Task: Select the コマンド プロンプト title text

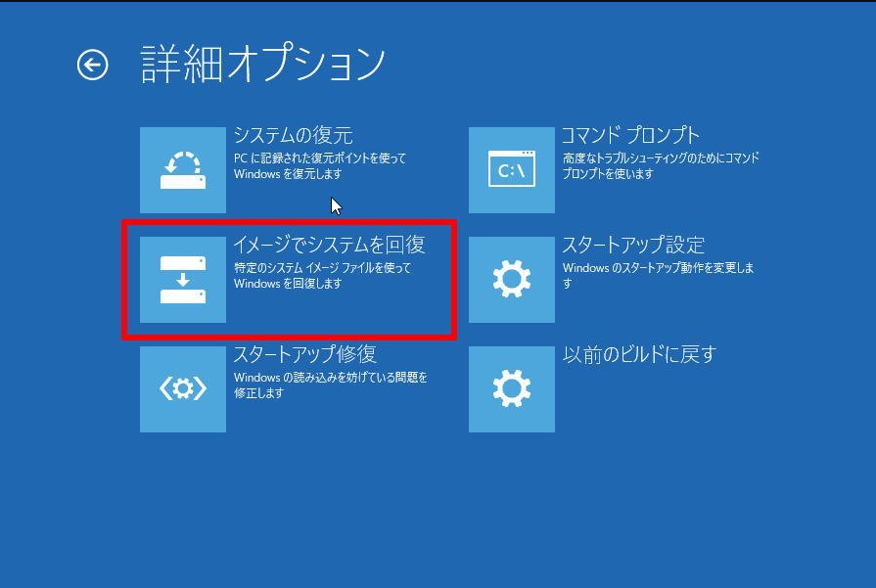Action: (x=630, y=135)
